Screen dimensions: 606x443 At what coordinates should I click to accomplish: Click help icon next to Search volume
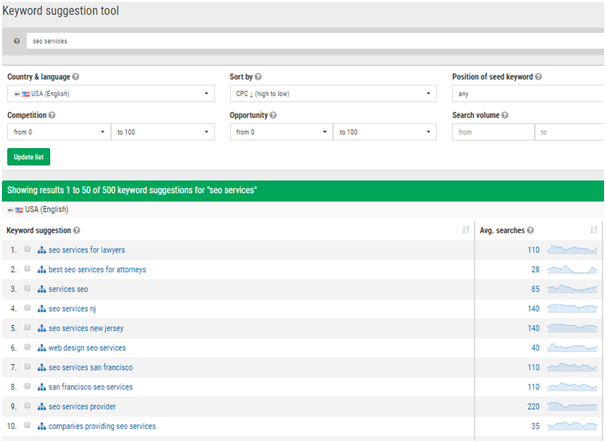point(505,115)
